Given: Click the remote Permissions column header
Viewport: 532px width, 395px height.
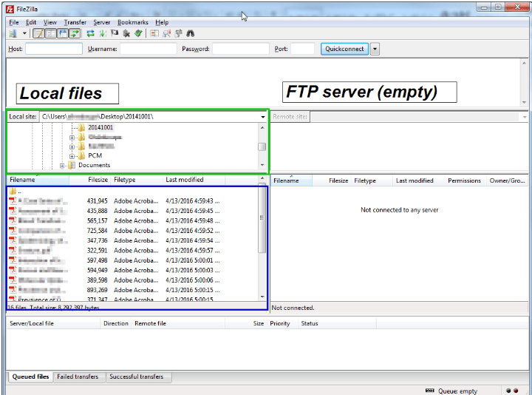Looking at the screenshot, I should tap(465, 180).
